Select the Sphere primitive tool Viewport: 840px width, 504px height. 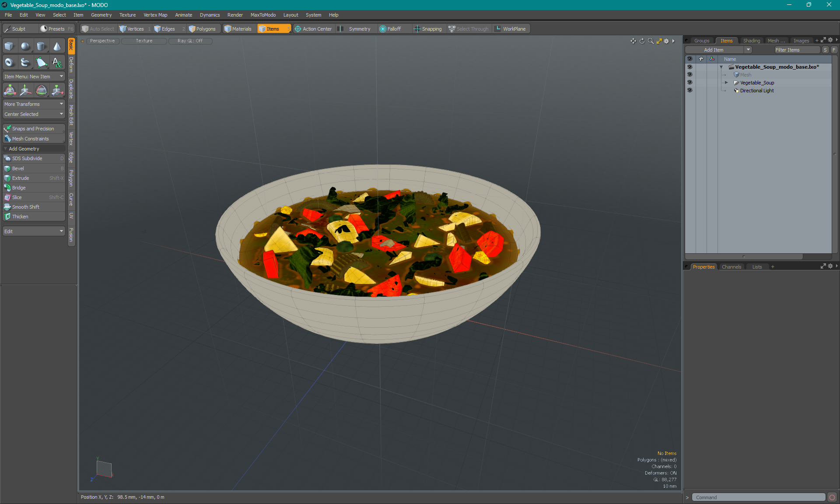coord(25,46)
